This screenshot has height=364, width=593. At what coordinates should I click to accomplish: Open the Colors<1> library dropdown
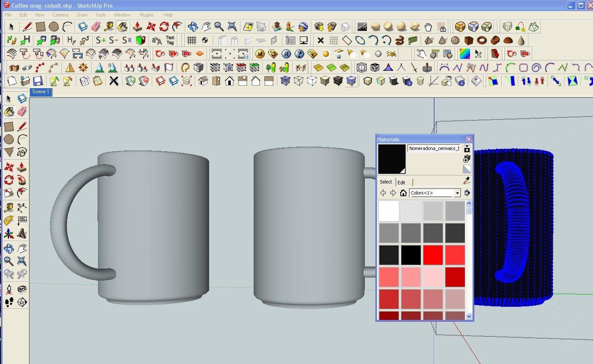tap(457, 193)
